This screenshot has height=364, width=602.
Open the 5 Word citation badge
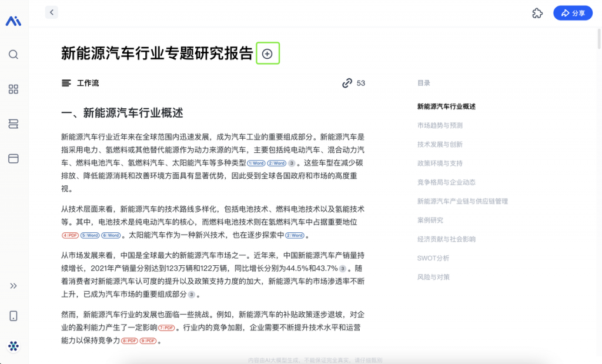(x=90, y=235)
